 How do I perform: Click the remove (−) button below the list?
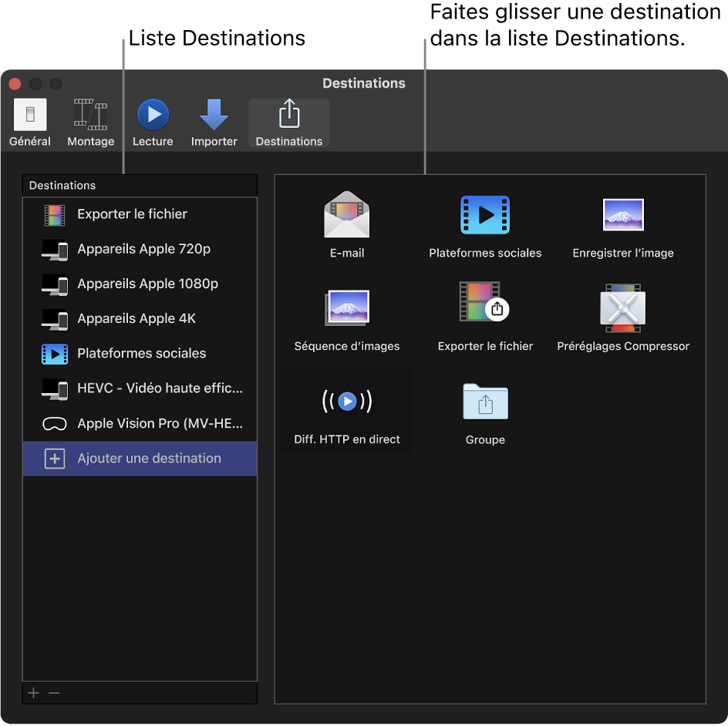(x=54, y=693)
